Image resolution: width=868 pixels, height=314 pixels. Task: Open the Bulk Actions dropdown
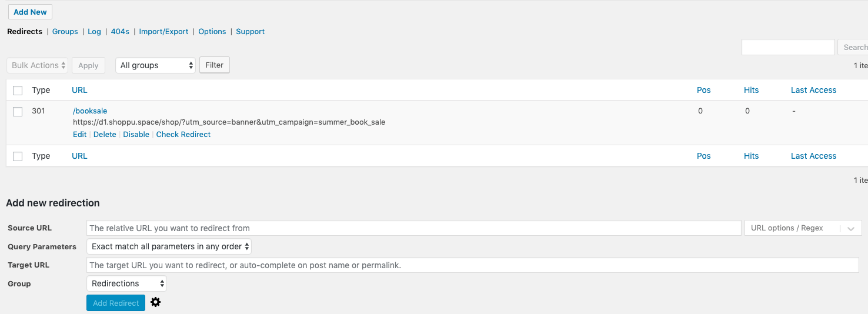[37, 65]
